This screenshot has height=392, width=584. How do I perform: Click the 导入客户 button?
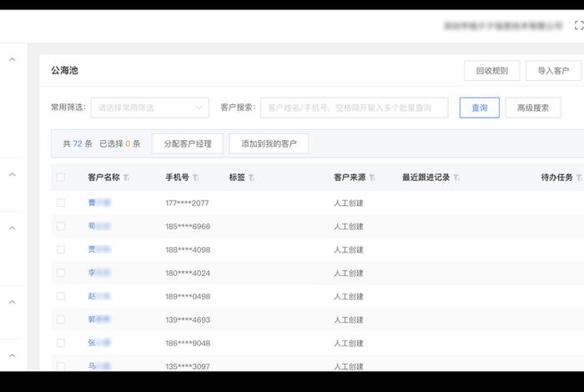click(553, 71)
